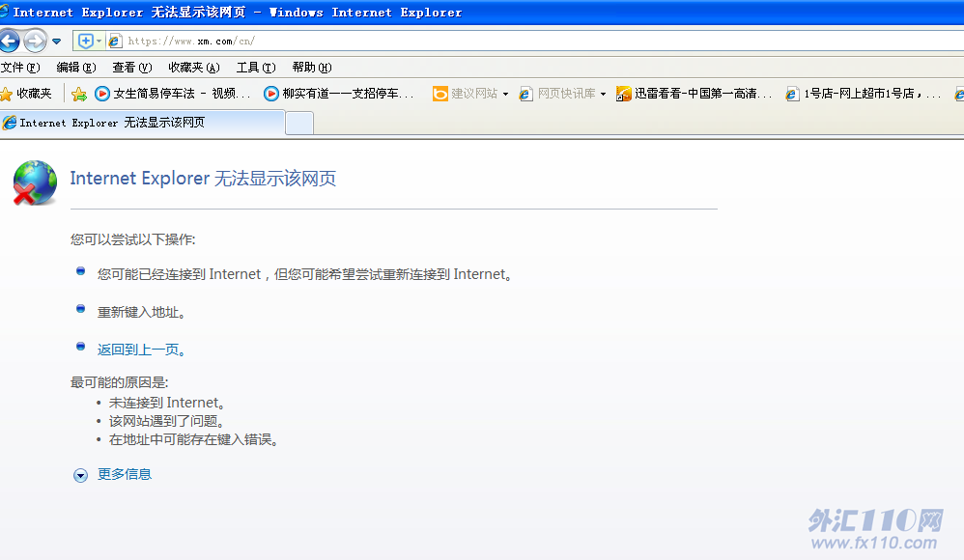
Task: Open the 编辑(E) menu
Action: 75,68
